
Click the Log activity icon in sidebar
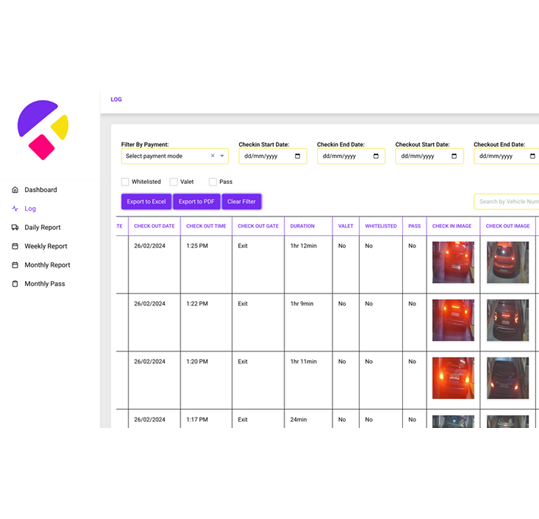coord(15,209)
